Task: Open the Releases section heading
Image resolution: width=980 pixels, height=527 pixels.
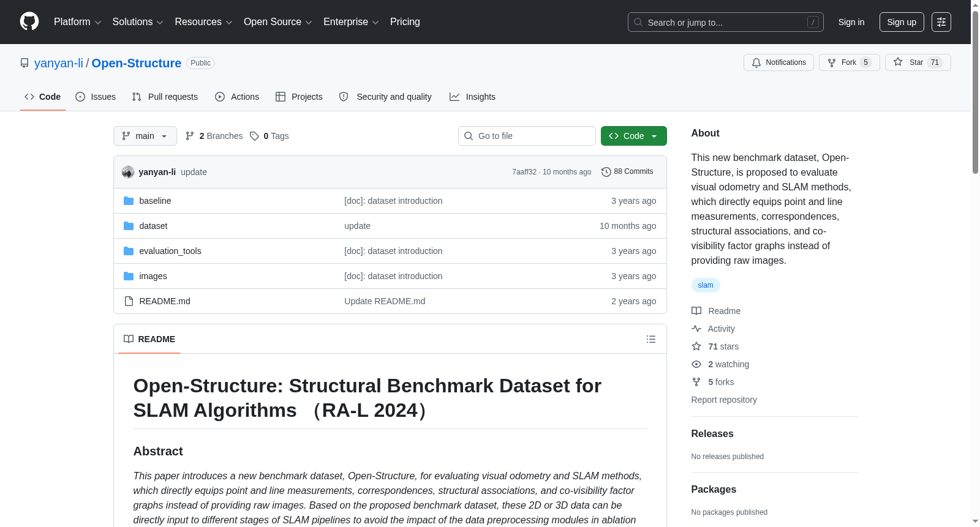Action: 712,433
